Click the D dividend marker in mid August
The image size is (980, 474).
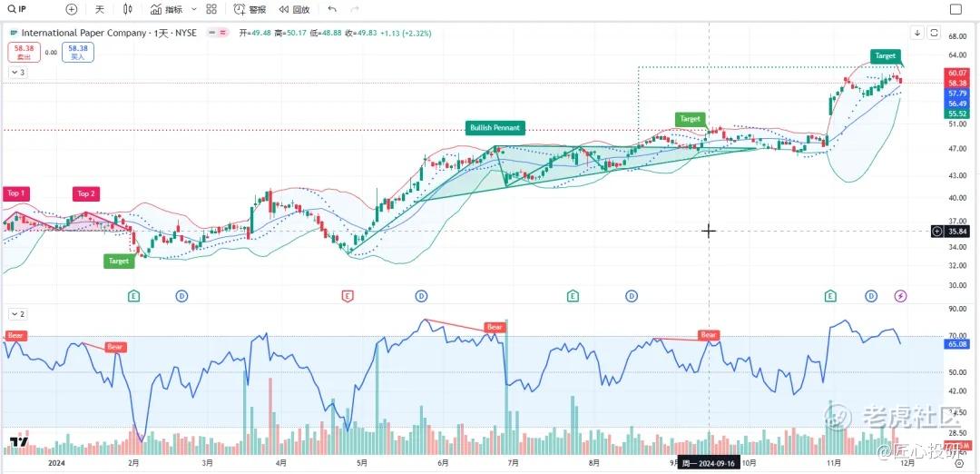click(x=632, y=296)
